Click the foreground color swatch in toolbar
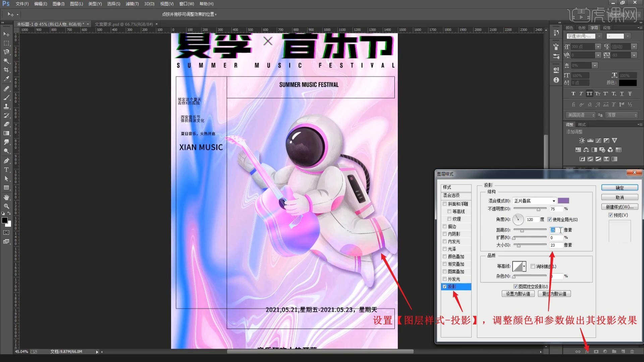This screenshot has width=644, height=362. pyautogui.click(x=5, y=220)
